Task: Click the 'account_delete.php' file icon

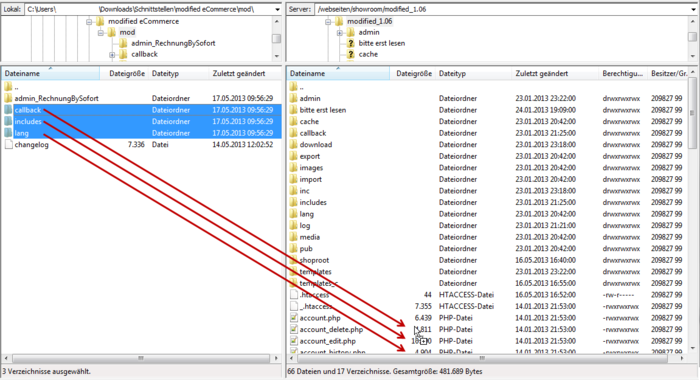Action: tap(293, 330)
